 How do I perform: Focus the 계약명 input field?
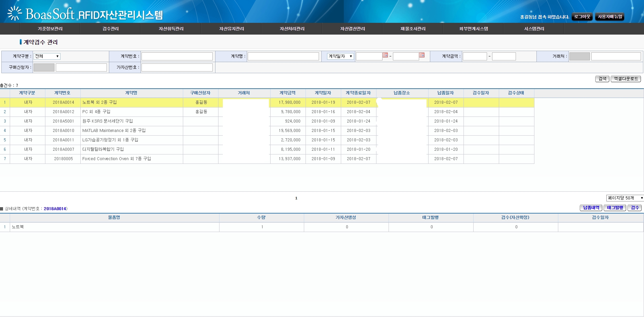point(283,56)
